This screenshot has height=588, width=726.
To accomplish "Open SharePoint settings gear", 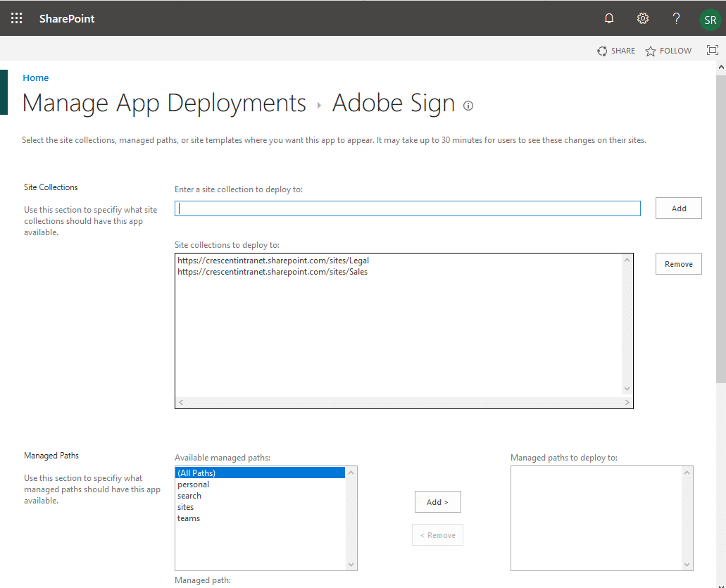I will [x=642, y=19].
